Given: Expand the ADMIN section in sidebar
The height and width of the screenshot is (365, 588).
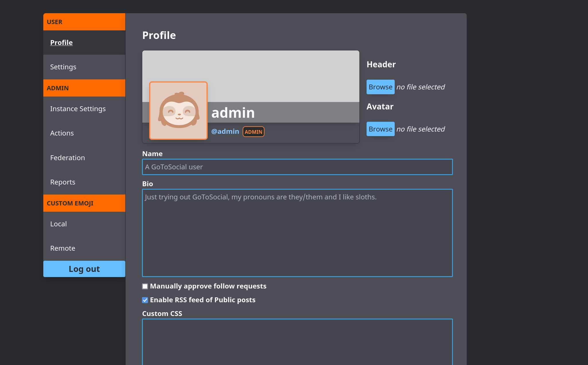Looking at the screenshot, I should (x=84, y=88).
